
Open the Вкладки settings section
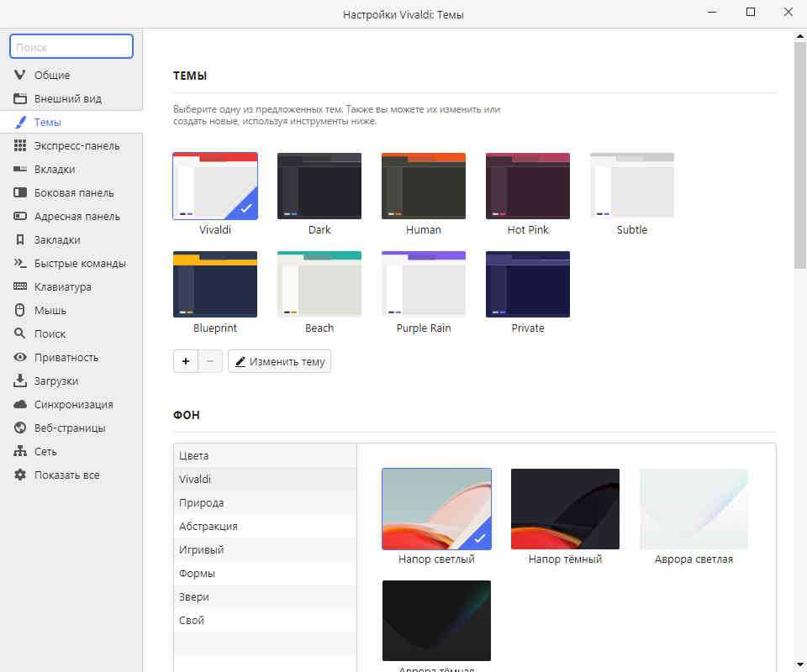pos(55,169)
